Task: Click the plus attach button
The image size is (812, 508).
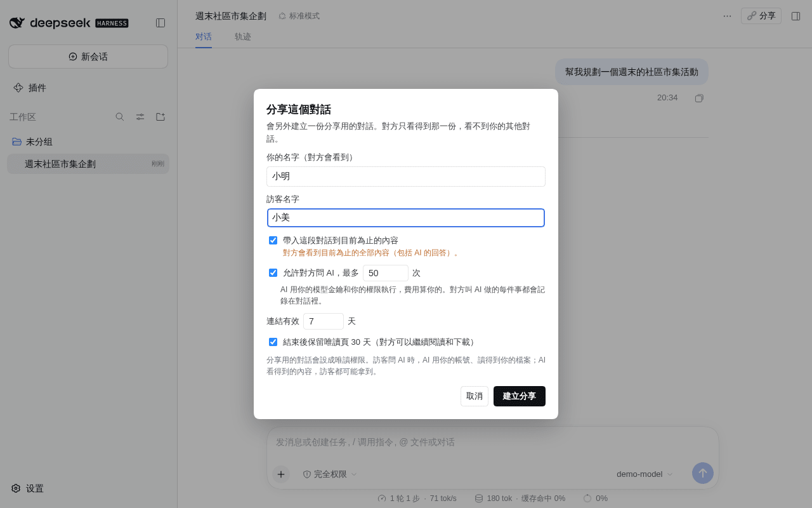Action: [x=281, y=474]
